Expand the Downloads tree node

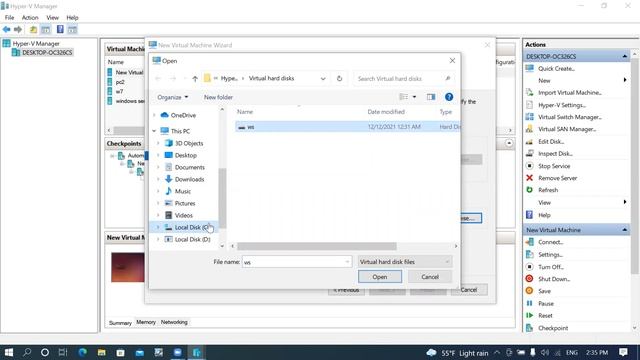click(158, 179)
